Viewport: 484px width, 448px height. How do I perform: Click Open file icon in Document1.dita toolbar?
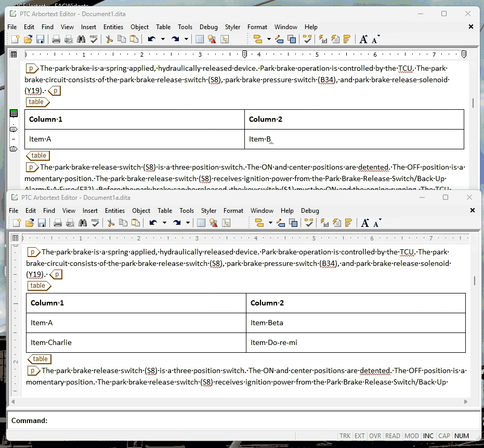28,39
